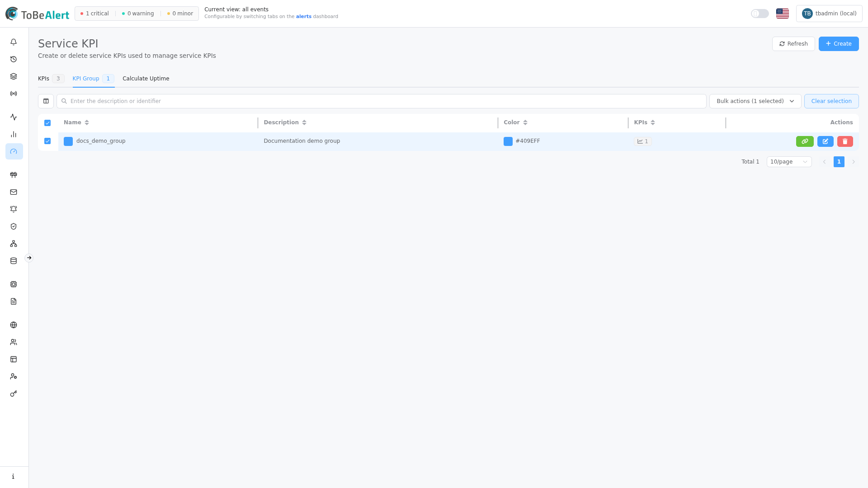Open the info icon at sidebar bottom
The width and height of the screenshot is (868, 488).
tap(14, 476)
